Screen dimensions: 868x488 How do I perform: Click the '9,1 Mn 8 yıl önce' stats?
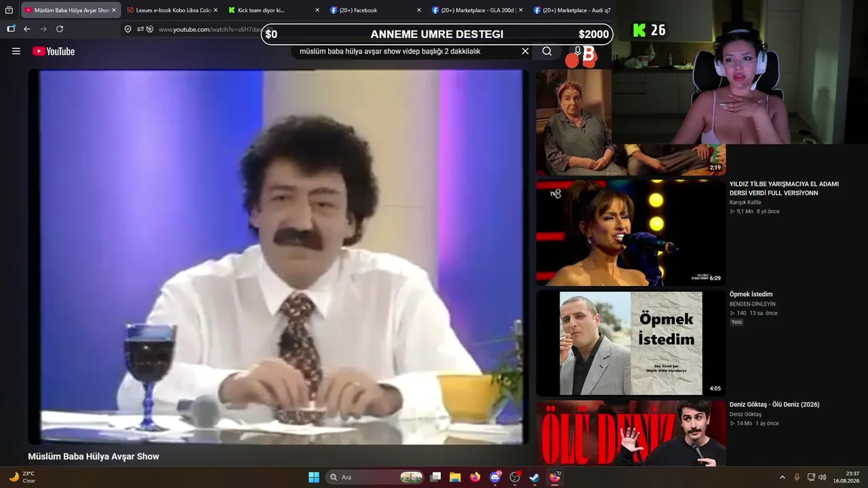point(755,211)
